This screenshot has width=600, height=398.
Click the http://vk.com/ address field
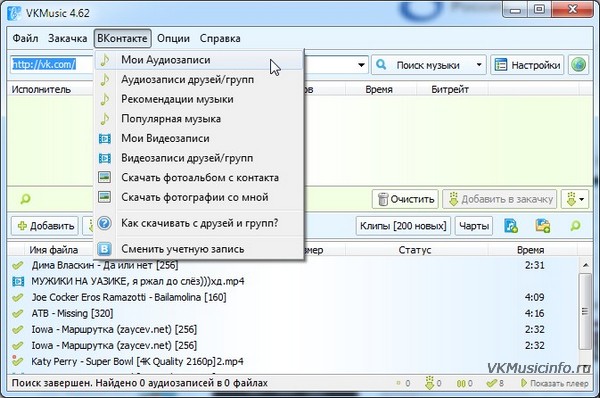tap(51, 65)
